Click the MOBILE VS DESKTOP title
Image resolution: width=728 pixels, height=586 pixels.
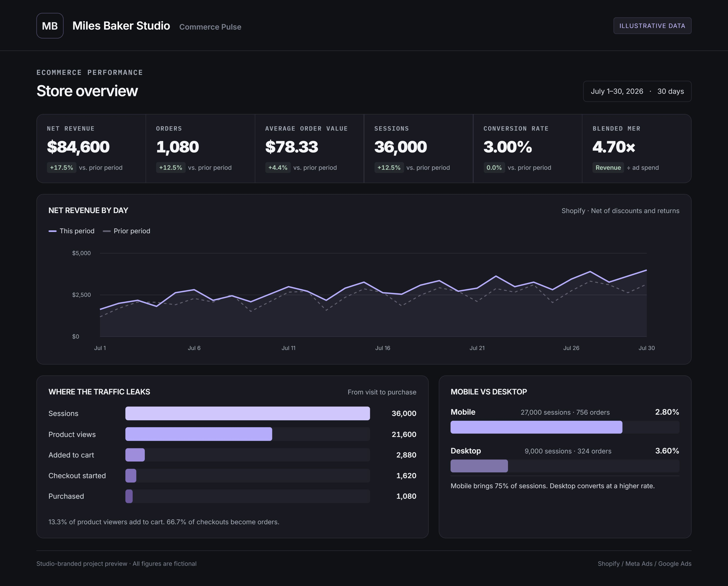(489, 392)
